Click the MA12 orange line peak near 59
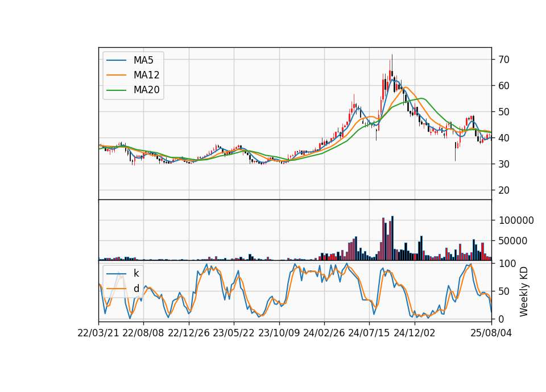The width and height of the screenshot is (546, 392). pyautogui.click(x=405, y=87)
